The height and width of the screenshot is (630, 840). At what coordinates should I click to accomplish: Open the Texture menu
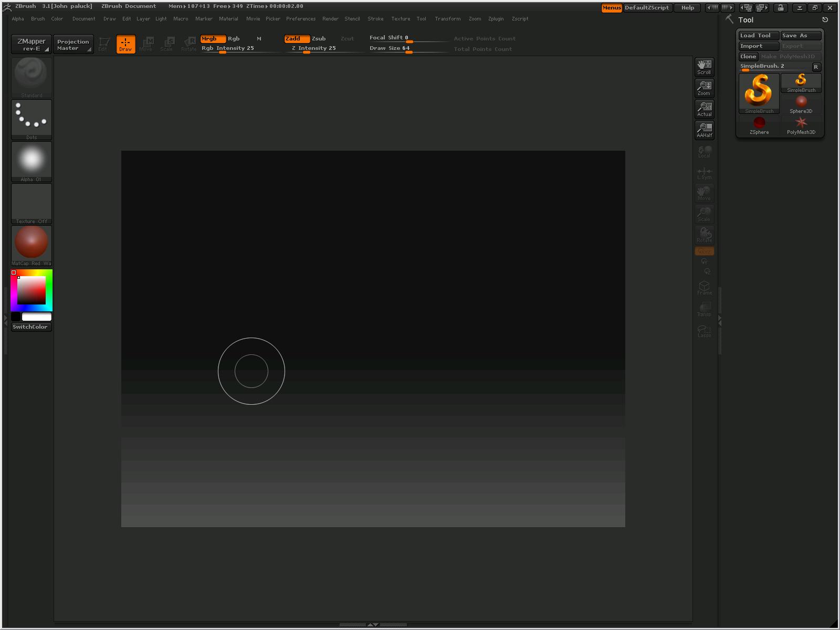pos(401,18)
